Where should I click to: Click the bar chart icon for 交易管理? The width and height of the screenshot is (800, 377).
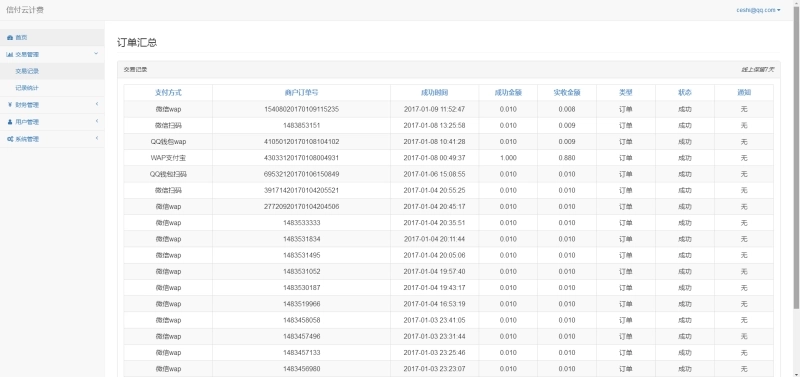[10, 55]
